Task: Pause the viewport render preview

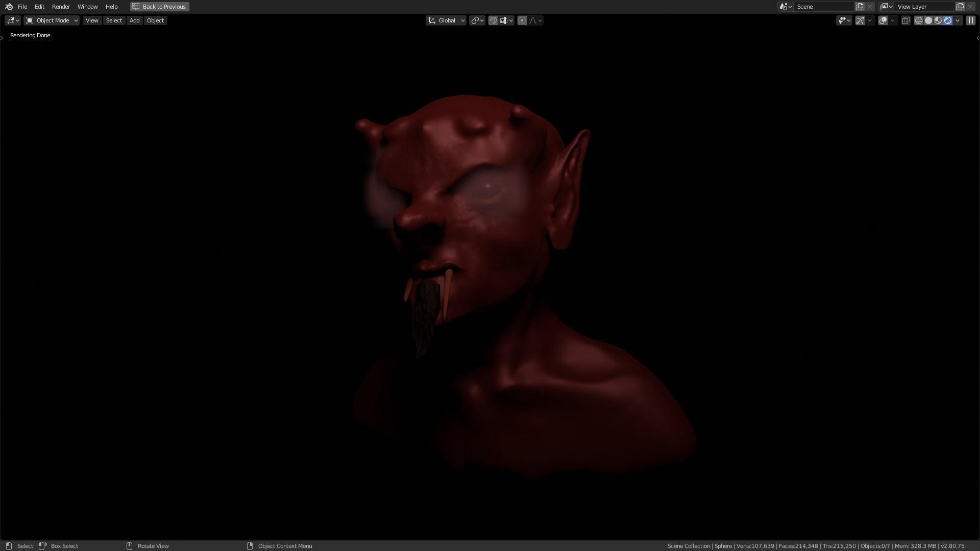Action: pos(971,20)
